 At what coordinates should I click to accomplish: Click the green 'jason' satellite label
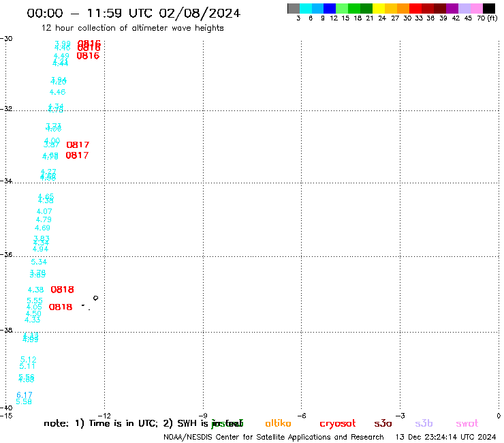point(227,423)
